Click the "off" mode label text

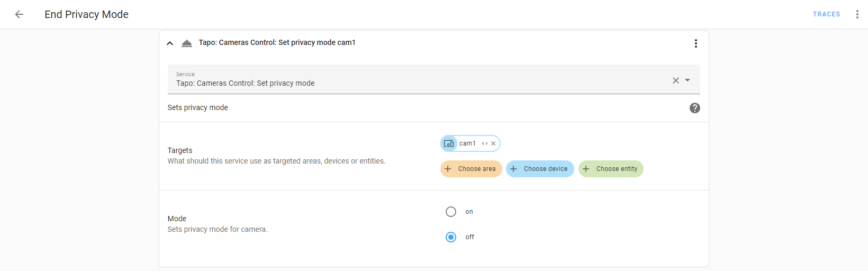tap(469, 237)
